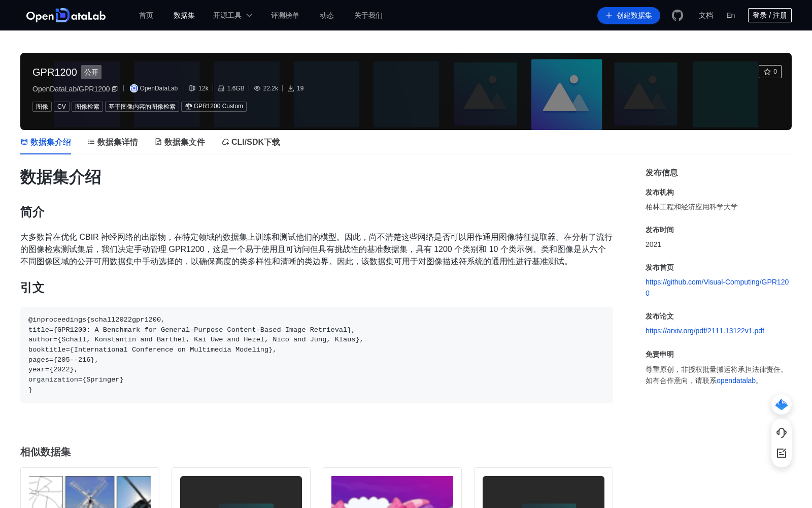Go to 首页 in the navigation
Viewport: 812px width, 508px height.
pyautogui.click(x=146, y=15)
